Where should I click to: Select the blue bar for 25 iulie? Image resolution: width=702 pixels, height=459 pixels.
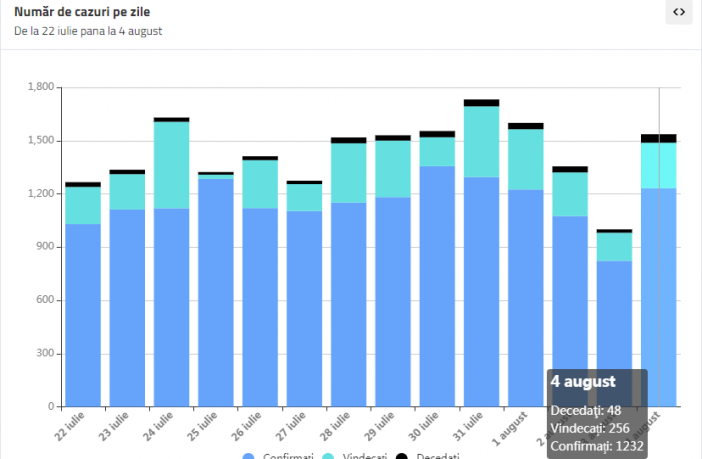click(x=216, y=292)
